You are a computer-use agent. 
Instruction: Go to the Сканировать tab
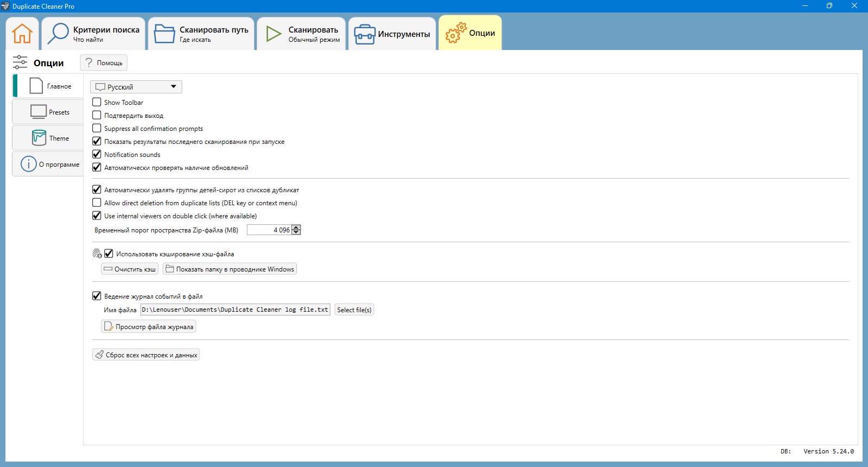coord(301,34)
